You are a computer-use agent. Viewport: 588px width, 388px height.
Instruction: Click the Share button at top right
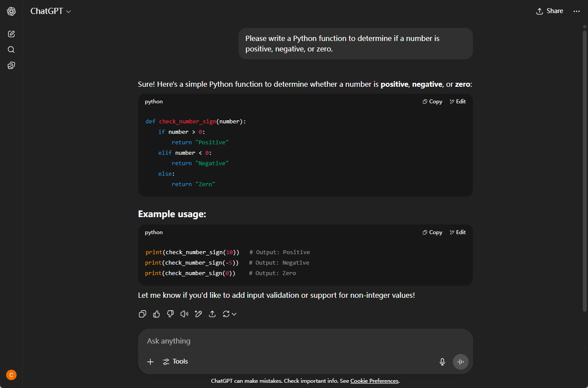[x=550, y=11]
